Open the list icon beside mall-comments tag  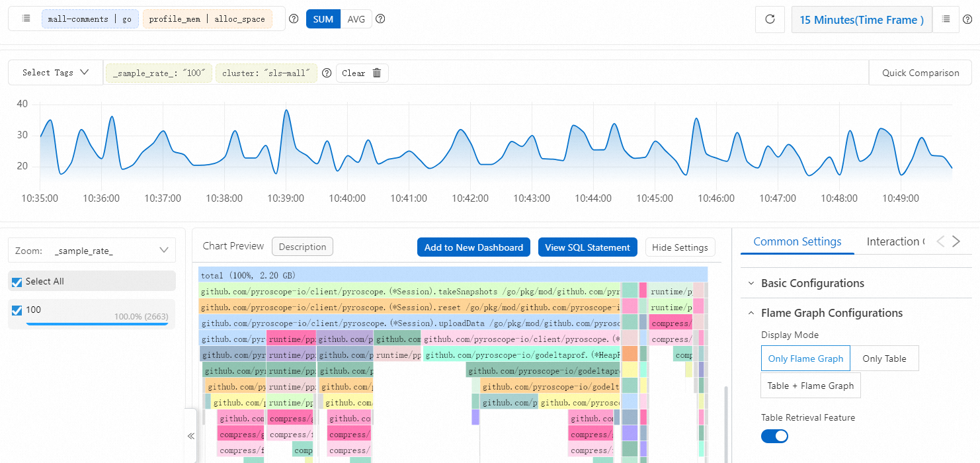coord(26,19)
